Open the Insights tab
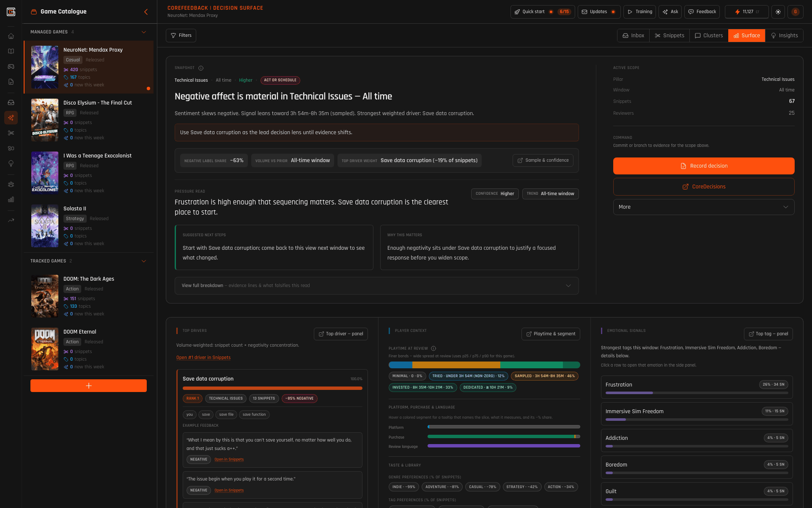812x508 pixels. [x=785, y=36]
